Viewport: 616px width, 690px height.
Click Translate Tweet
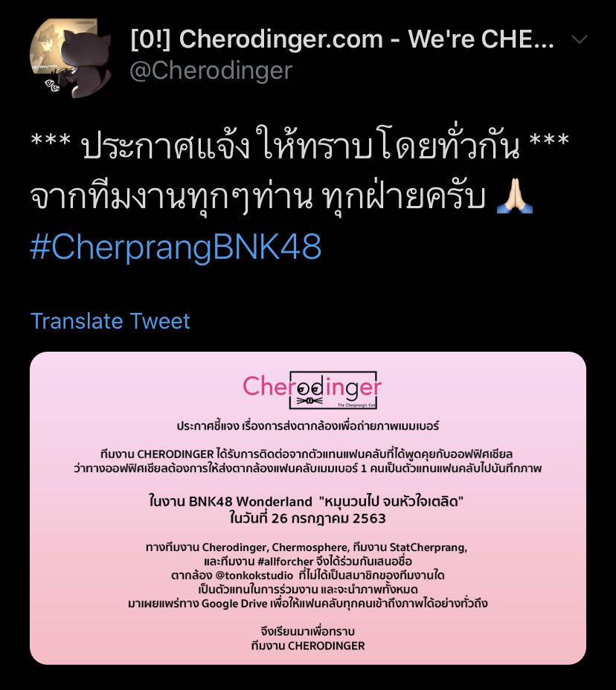pos(110,320)
